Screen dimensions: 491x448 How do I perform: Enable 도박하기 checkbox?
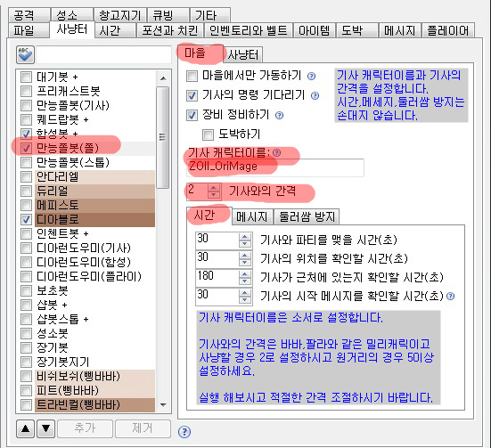[209, 134]
